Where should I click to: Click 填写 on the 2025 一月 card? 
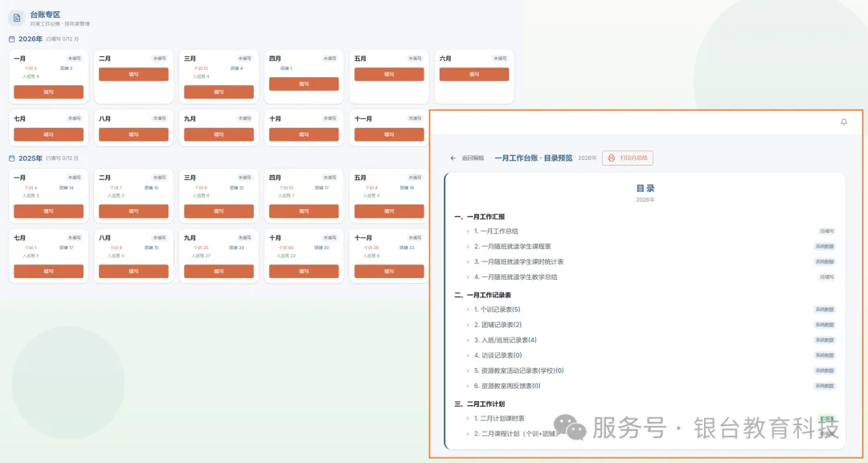[49, 211]
